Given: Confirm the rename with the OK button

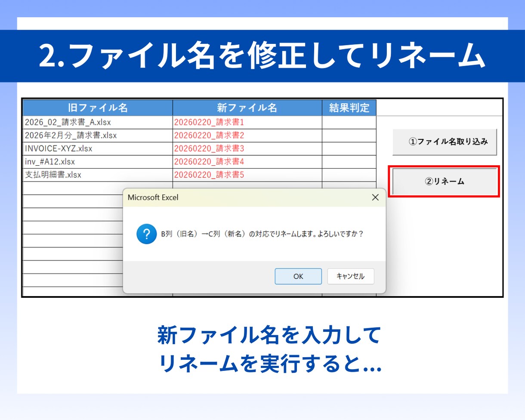Looking at the screenshot, I should click(x=298, y=276).
